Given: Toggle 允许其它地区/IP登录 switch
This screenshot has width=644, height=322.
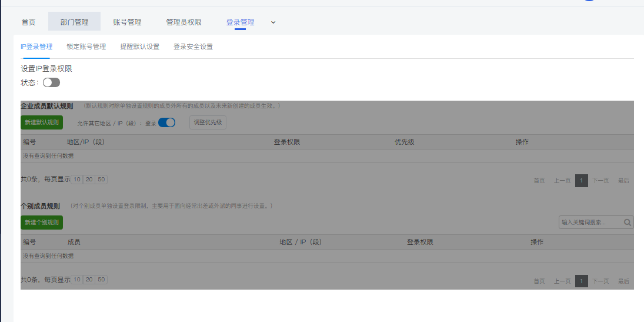Looking at the screenshot, I should pyautogui.click(x=167, y=122).
